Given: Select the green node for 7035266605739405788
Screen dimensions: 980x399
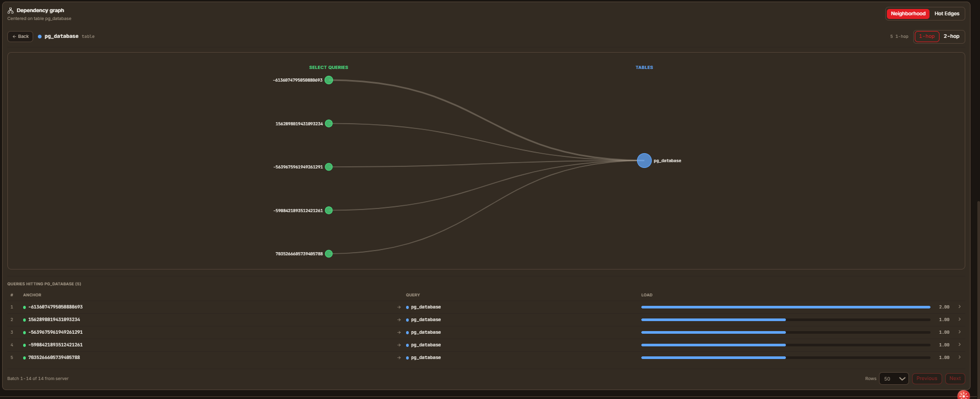Looking at the screenshot, I should 329,254.
